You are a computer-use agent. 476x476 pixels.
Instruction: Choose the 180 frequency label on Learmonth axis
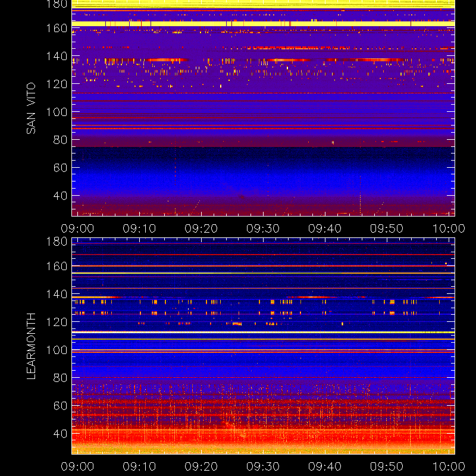click(57, 242)
